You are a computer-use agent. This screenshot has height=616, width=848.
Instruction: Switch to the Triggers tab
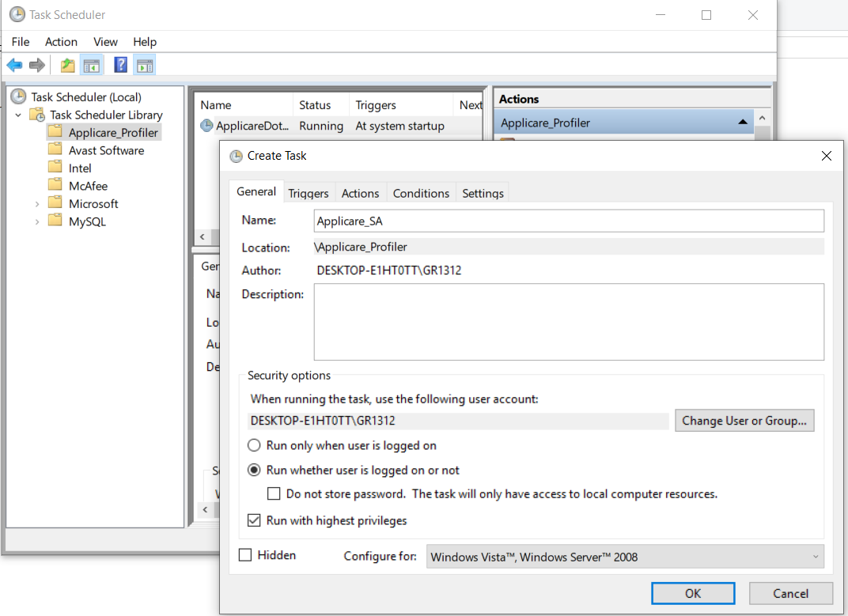[x=309, y=193]
